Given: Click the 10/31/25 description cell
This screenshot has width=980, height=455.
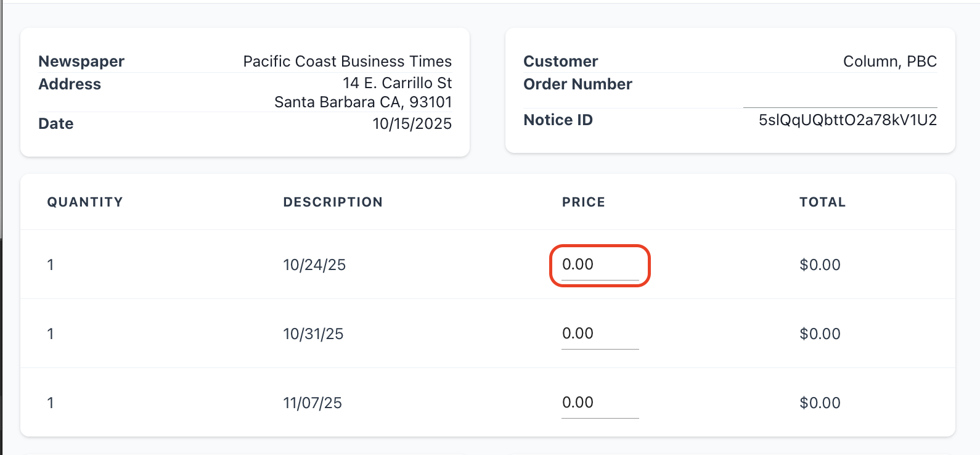Looking at the screenshot, I should click(313, 334).
